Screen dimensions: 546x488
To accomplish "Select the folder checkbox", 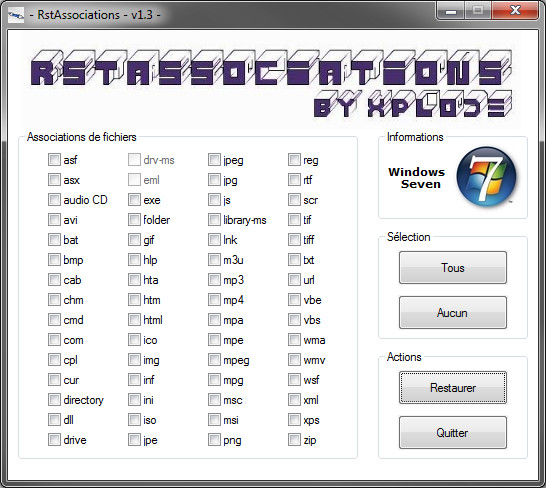I will tap(134, 220).
